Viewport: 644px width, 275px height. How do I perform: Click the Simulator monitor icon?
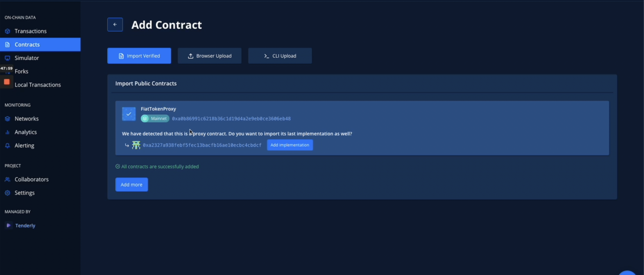tap(8, 58)
